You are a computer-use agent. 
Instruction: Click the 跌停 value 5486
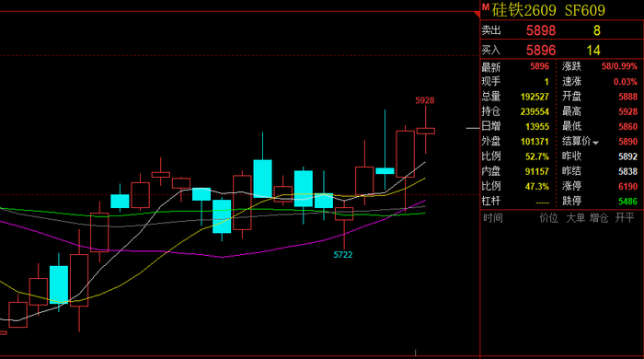pyautogui.click(x=628, y=202)
